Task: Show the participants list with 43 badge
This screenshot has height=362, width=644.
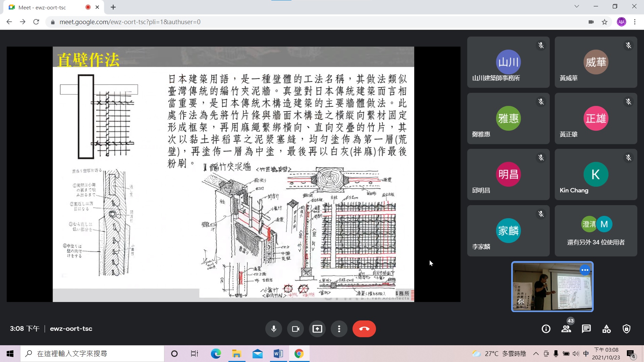Action: coord(566,329)
